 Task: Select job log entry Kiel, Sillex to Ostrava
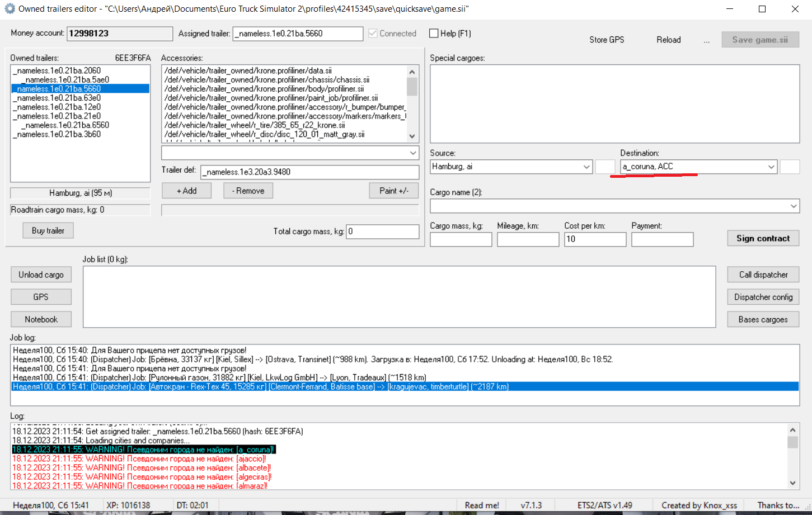(405, 360)
